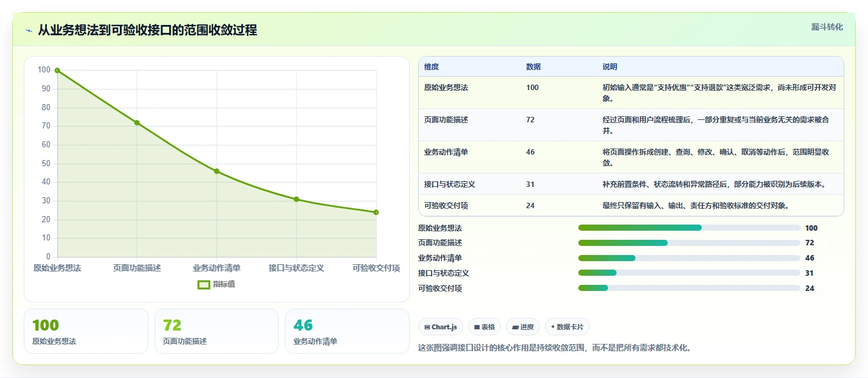Click the 原始业务想法 table row cell

446,88
